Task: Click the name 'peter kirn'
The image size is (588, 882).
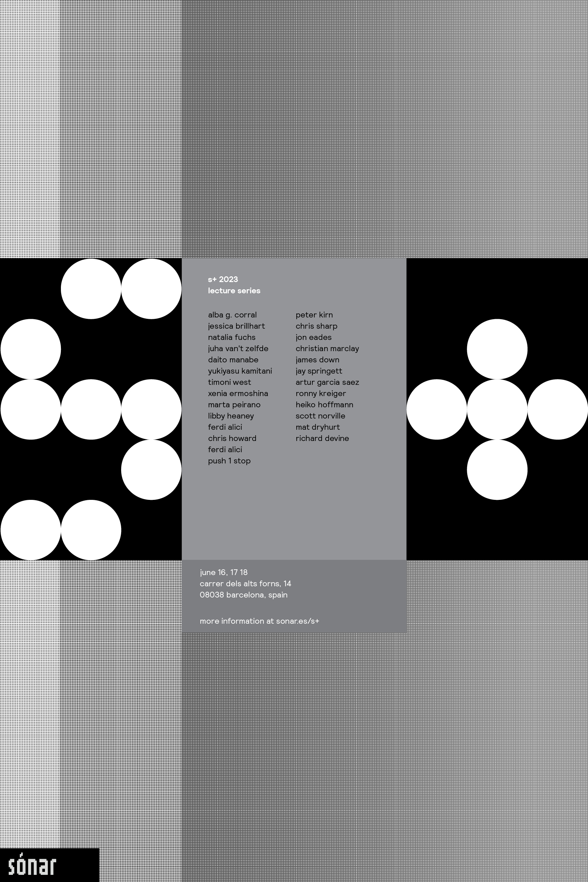Action: (x=314, y=315)
